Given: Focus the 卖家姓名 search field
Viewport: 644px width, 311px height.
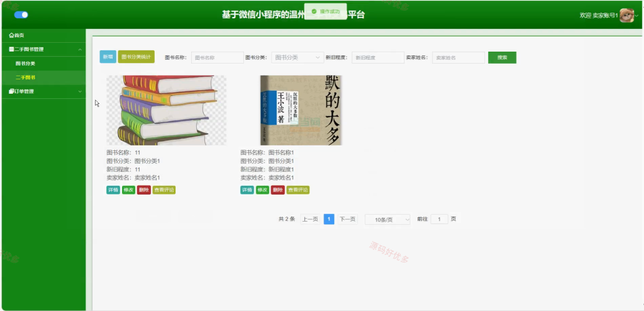Looking at the screenshot, I should 458,57.
